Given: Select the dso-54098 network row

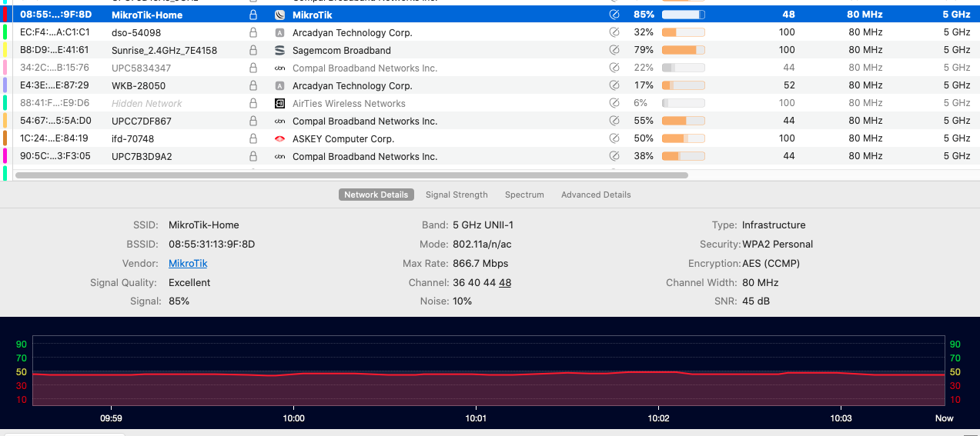Looking at the screenshot, I should coord(490,32).
